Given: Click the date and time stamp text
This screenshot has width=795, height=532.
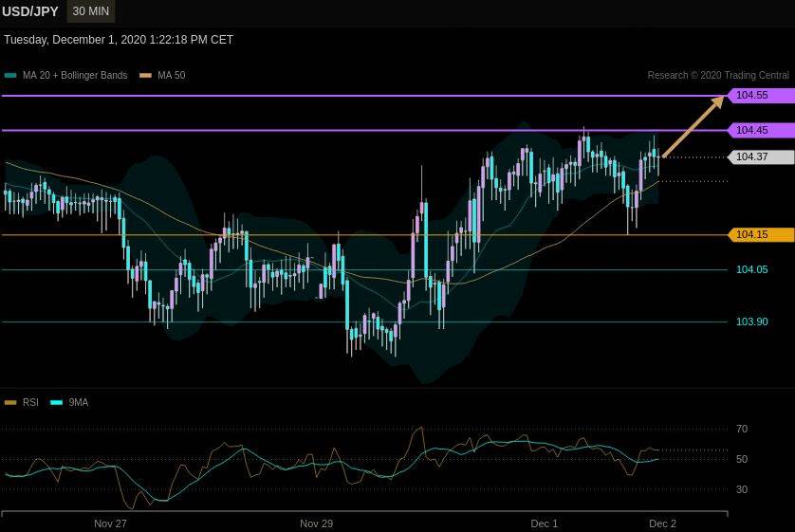Looking at the screenshot, I should tap(119, 40).
